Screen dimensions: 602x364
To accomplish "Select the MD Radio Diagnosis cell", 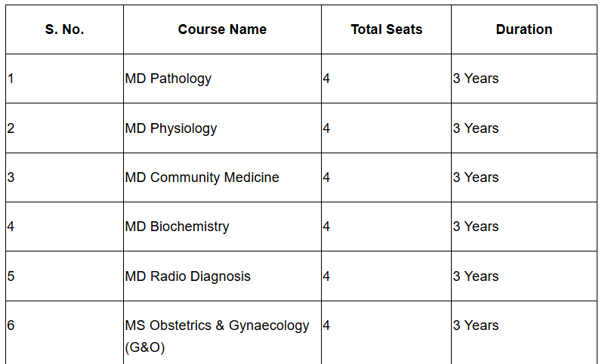I will tap(187, 276).
